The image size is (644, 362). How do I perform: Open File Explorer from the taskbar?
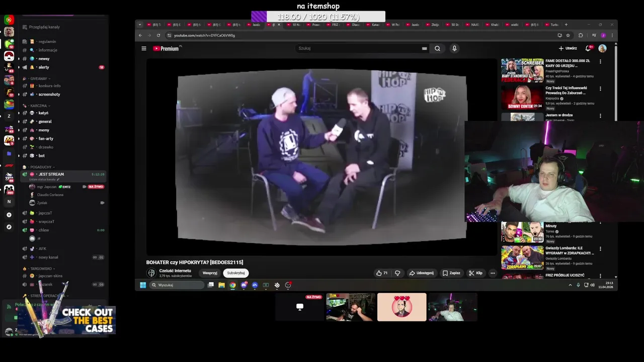pyautogui.click(x=221, y=285)
